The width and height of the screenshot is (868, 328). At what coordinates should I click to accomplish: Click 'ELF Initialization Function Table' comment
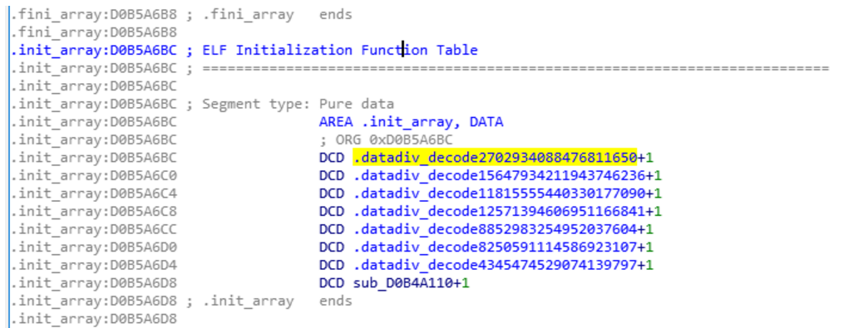click(340, 51)
